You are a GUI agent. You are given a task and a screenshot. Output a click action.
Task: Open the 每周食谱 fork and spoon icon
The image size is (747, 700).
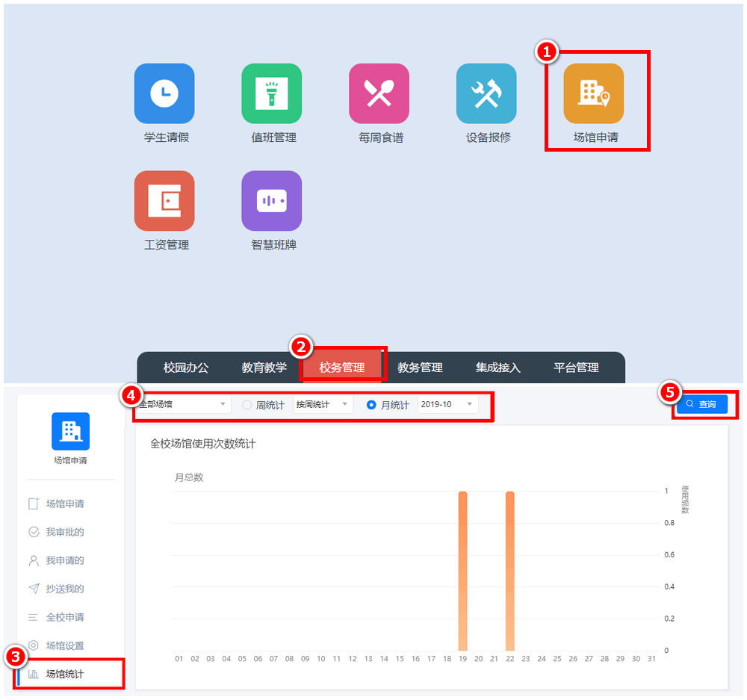pos(379,93)
